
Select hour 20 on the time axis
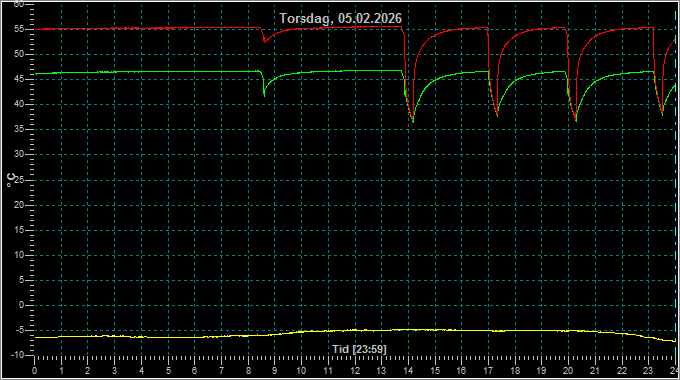(568, 371)
